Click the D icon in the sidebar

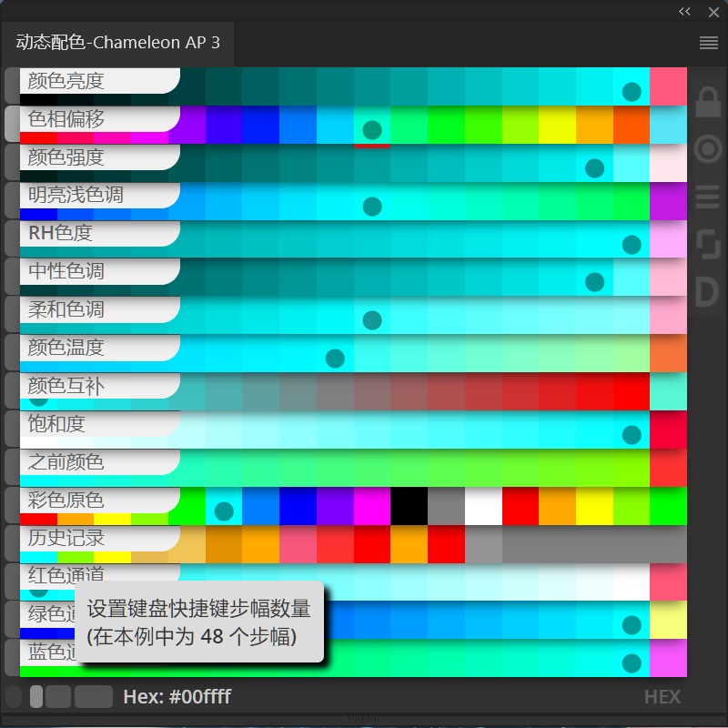tap(708, 291)
